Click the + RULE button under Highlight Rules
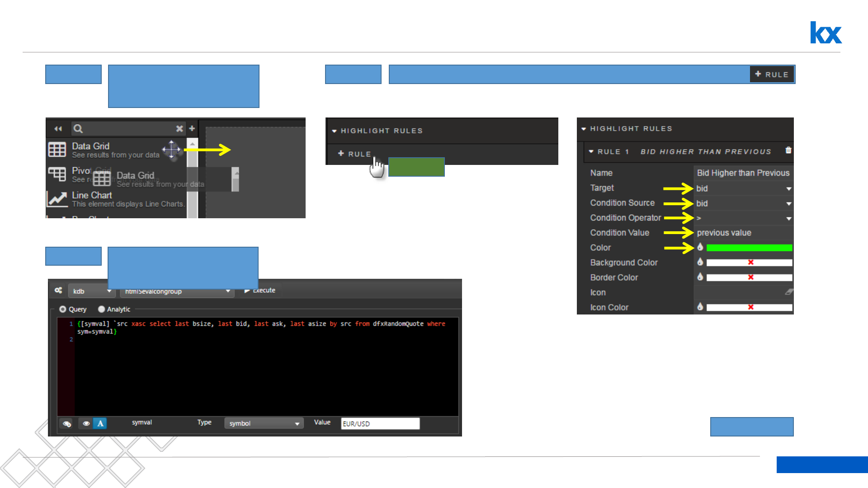This screenshot has height=488, width=868. coord(355,154)
